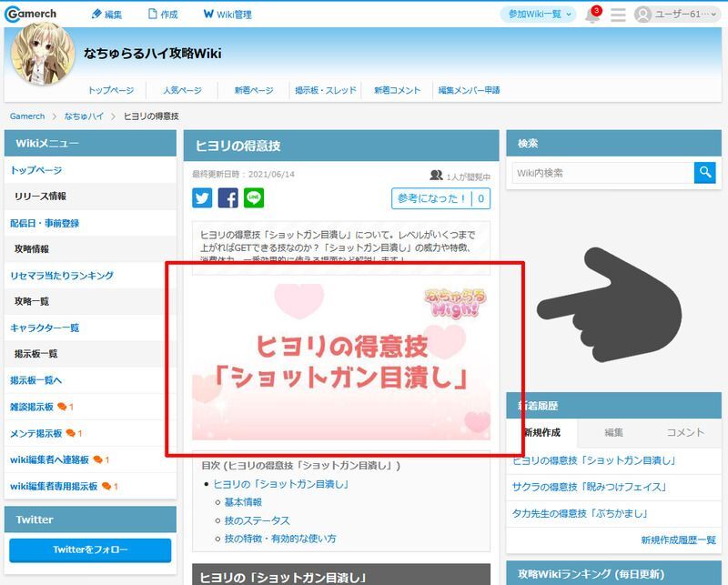Screen dimensions: 728x585
Task: Share page via Twitter icon
Action: click(202, 198)
